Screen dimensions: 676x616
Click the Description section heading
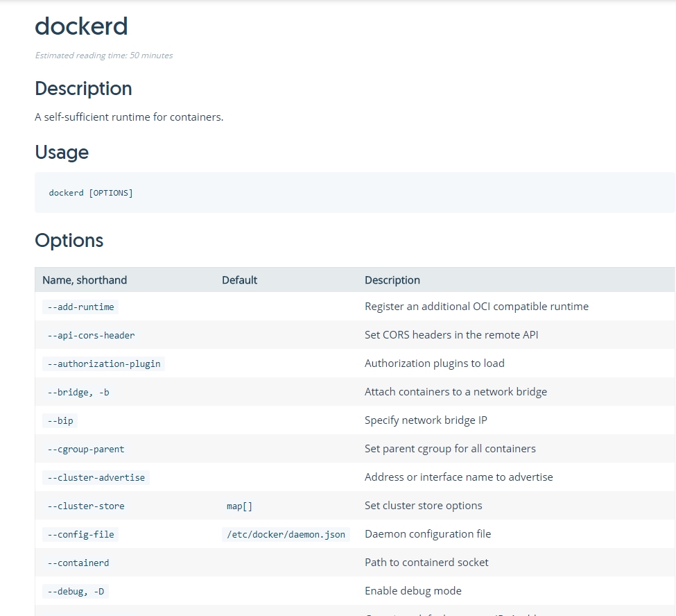pyautogui.click(x=83, y=89)
